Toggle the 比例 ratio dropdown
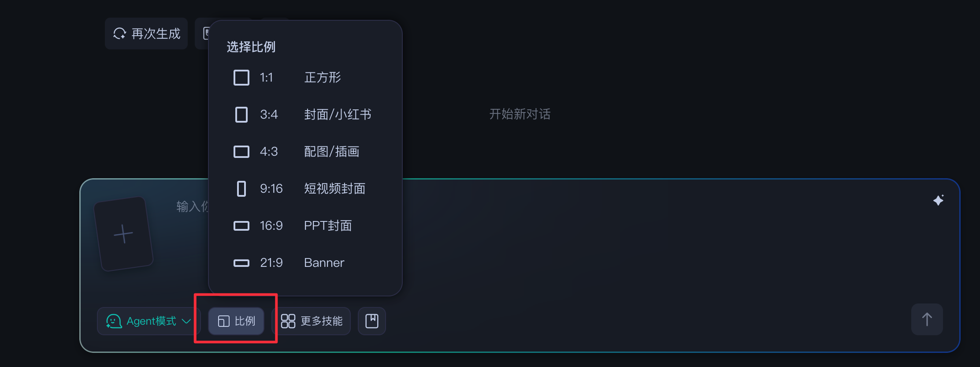Screen dimensions: 980x367 tap(236, 321)
